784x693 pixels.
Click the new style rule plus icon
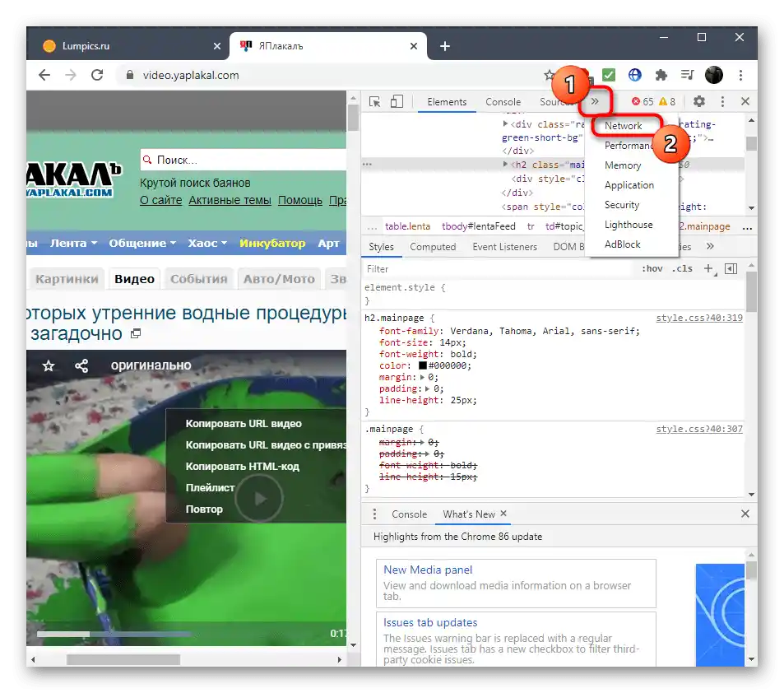(709, 268)
